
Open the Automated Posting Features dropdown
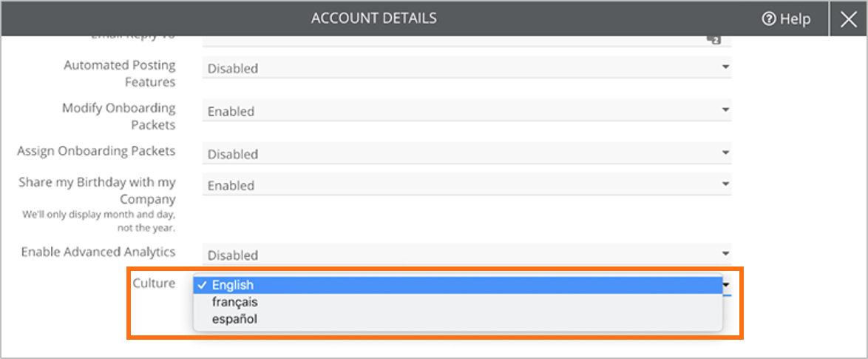467,68
